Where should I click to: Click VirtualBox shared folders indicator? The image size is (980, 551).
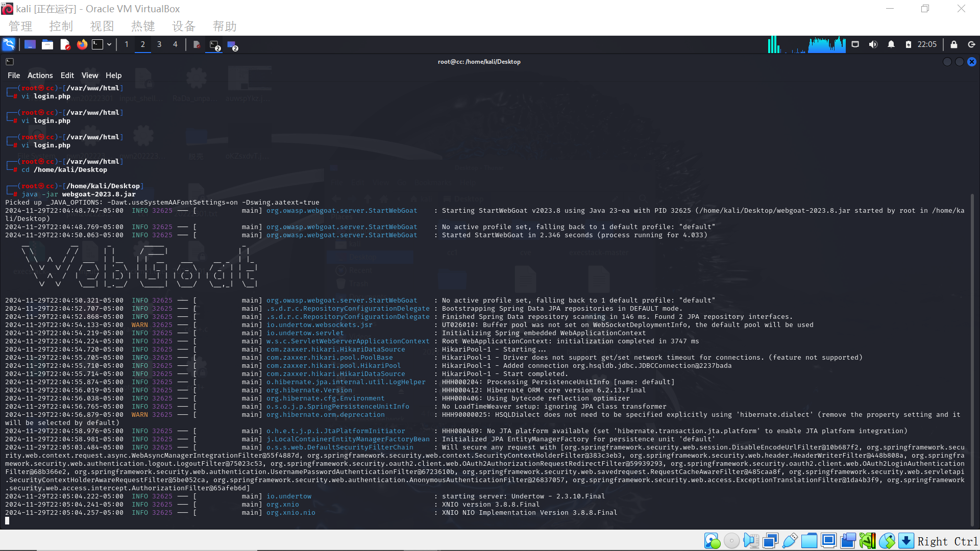[809, 541]
